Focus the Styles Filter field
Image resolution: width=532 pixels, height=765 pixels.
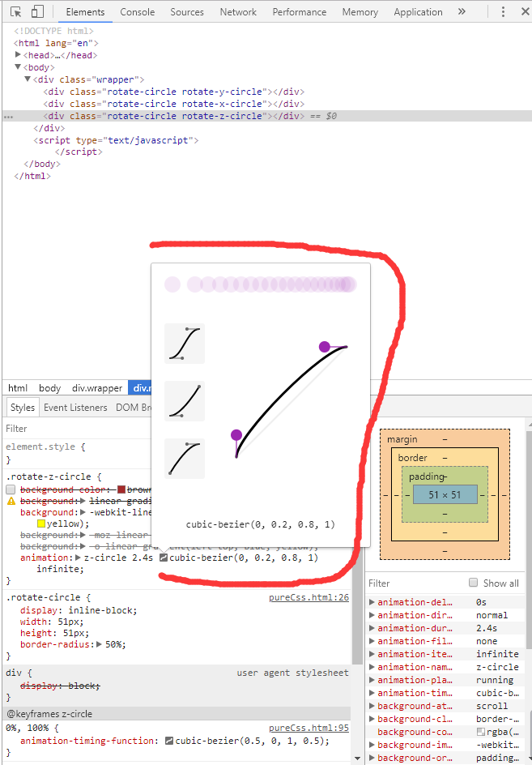click(x=78, y=429)
